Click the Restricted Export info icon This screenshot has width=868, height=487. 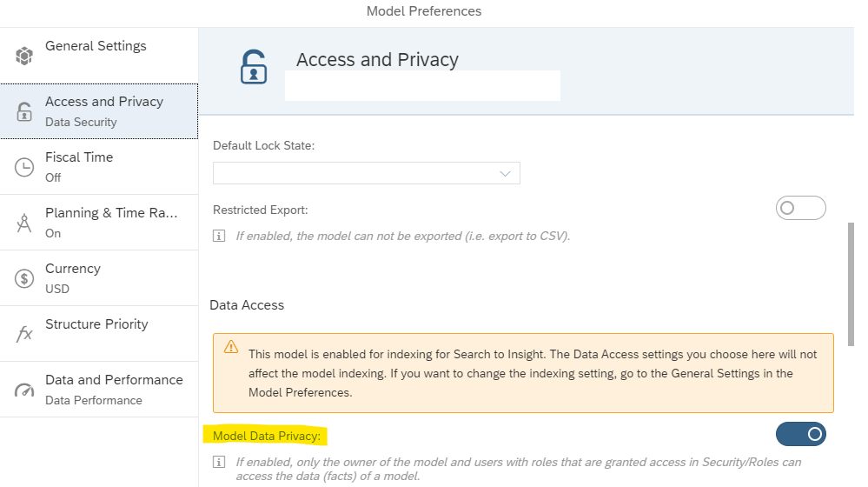click(219, 236)
